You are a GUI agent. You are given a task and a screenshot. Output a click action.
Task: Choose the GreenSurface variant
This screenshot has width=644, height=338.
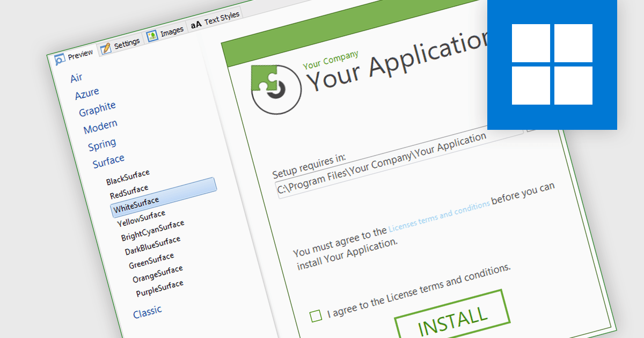tap(151, 261)
